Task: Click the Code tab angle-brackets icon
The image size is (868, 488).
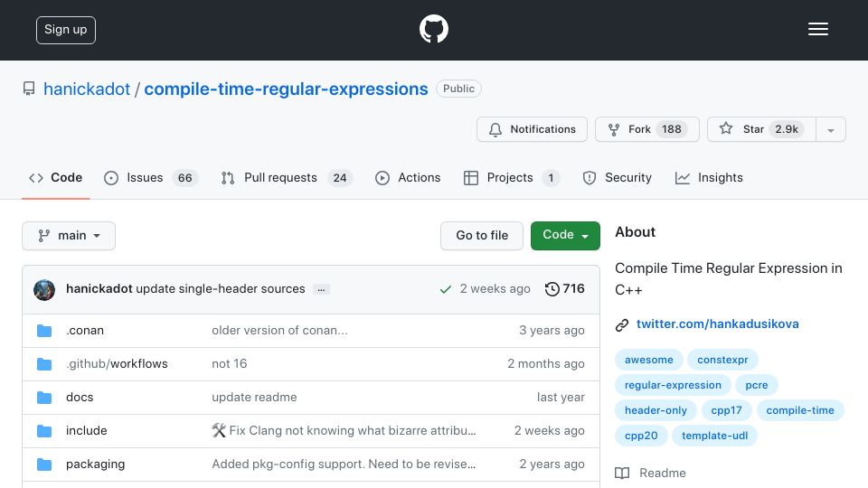Action: (36, 178)
